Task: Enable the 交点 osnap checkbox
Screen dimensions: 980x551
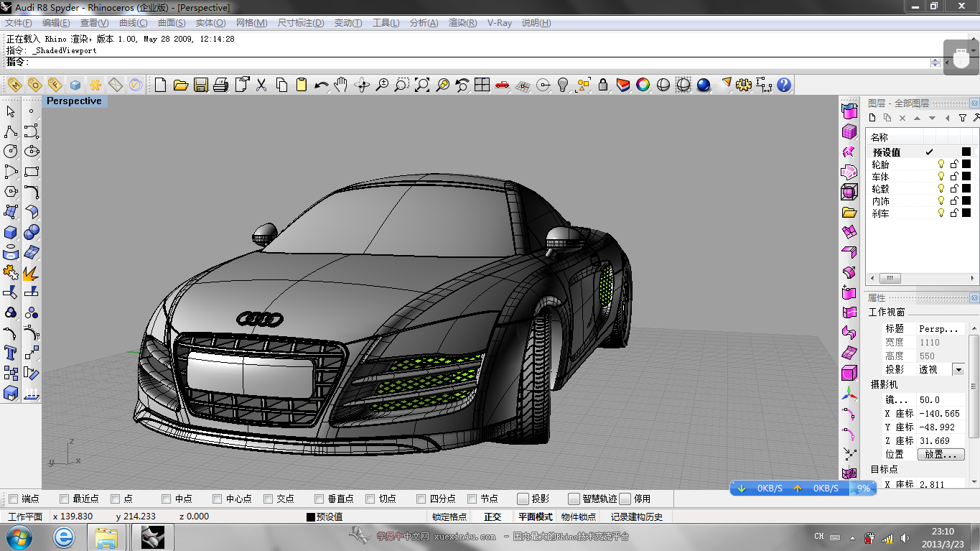Action: pos(269,499)
